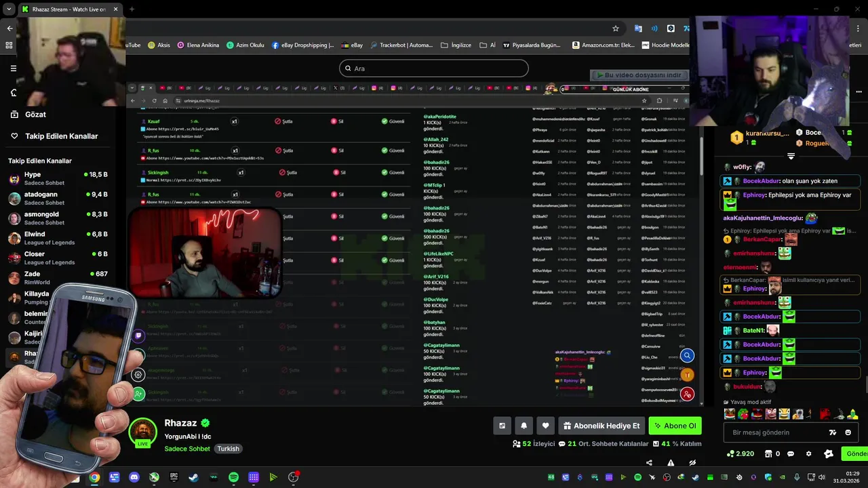Open the Trackerbot bookmark
The image size is (868, 488).
pyautogui.click(x=401, y=45)
